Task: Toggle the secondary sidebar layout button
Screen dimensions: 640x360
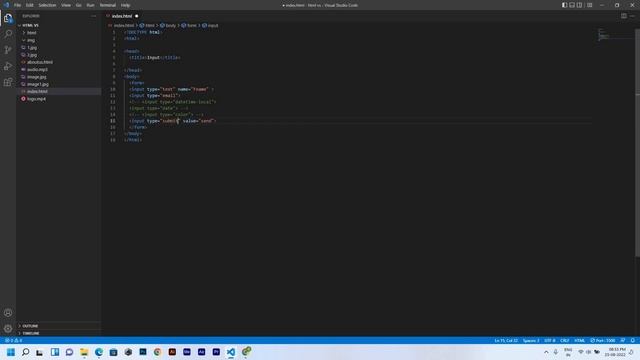Action: [579, 5]
